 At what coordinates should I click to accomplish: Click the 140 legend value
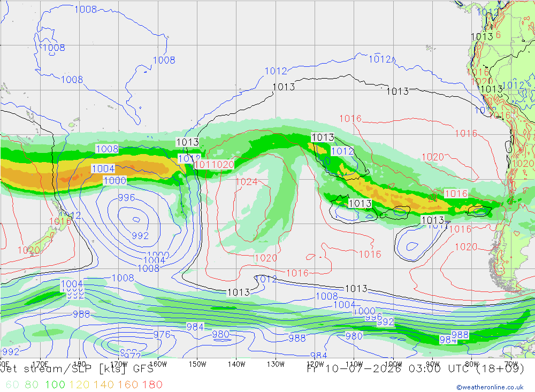[103, 385]
